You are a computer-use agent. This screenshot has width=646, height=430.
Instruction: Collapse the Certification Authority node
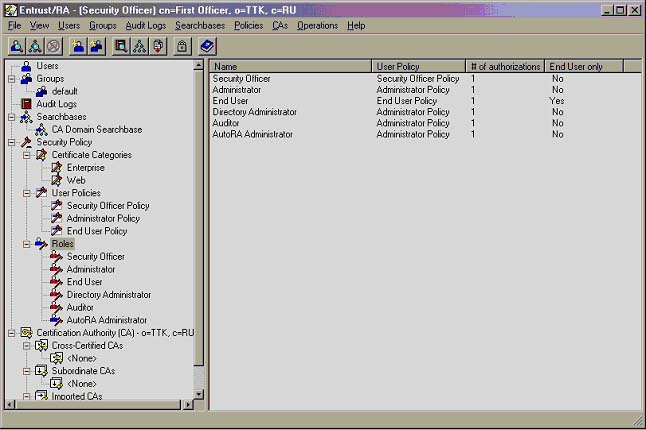[12, 333]
